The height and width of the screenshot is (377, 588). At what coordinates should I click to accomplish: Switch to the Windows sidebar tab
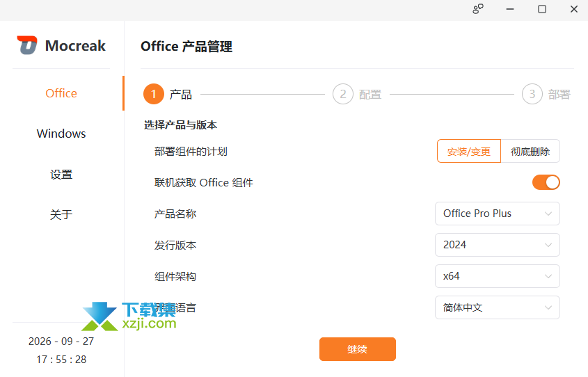point(61,134)
